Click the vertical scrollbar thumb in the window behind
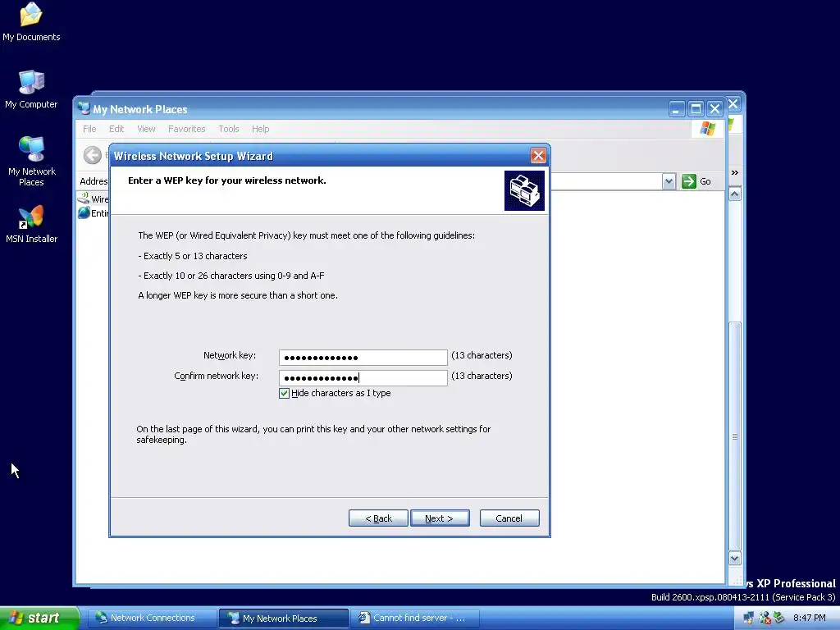 pos(734,436)
